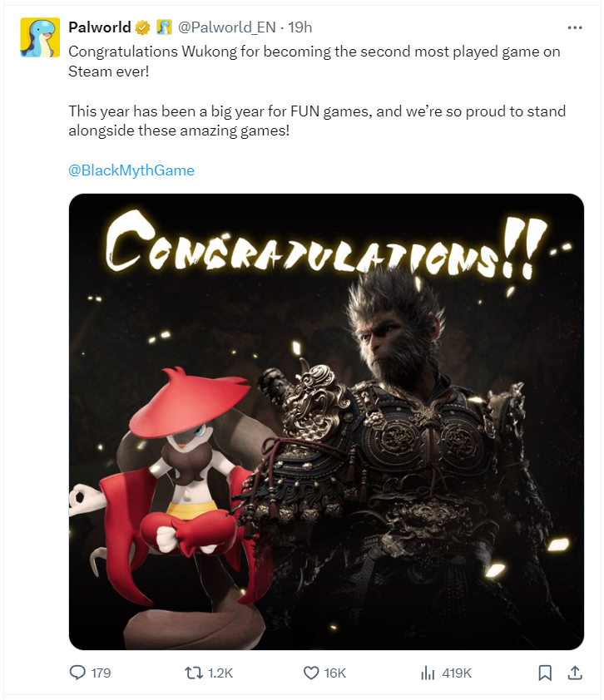Open the 19h timestamp permalink
The image size is (604, 700).
(300, 27)
